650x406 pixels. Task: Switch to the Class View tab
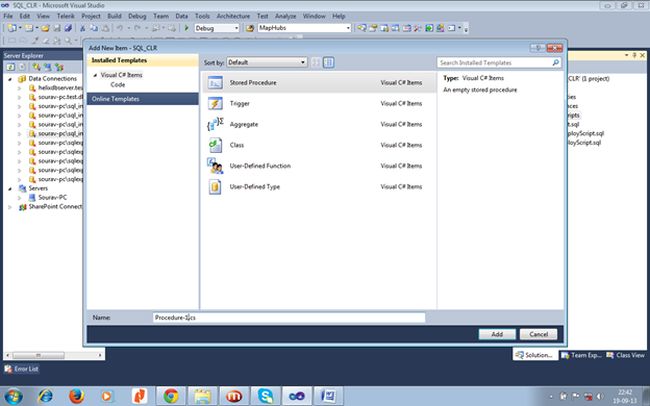(626, 355)
